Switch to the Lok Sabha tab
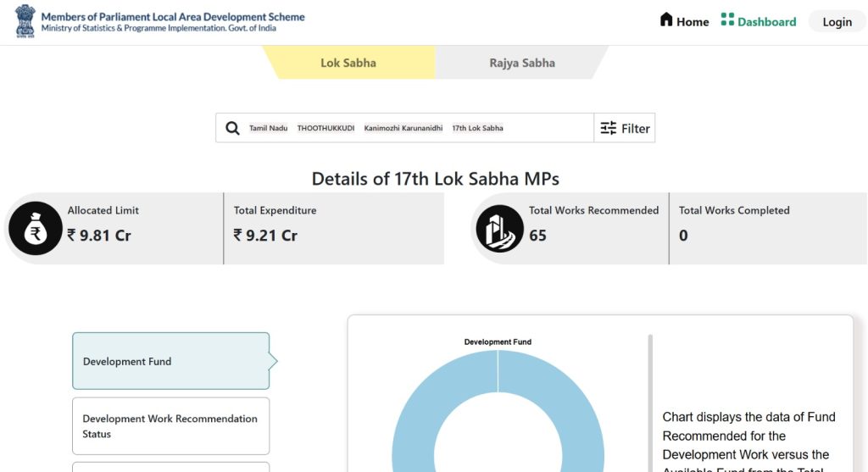Viewport: 868px width, 472px height. coord(348,63)
